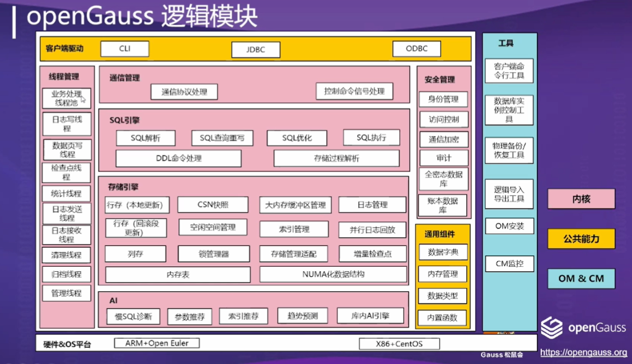Select the 检查点线程 box
The image size is (632, 364).
(66, 172)
